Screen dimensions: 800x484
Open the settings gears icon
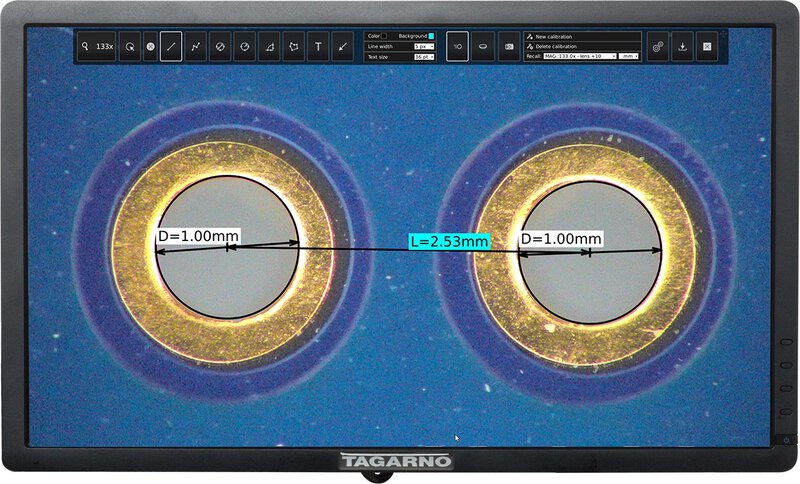tap(657, 46)
